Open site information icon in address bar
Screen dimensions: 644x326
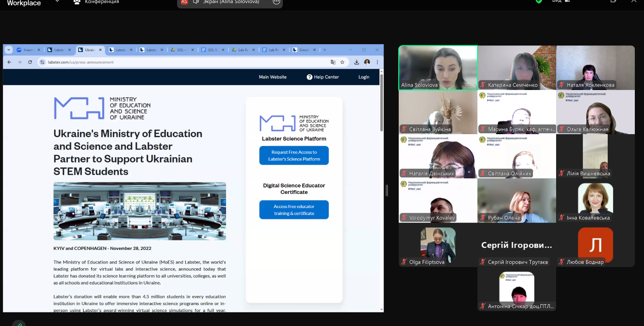pyautogui.click(x=42, y=62)
